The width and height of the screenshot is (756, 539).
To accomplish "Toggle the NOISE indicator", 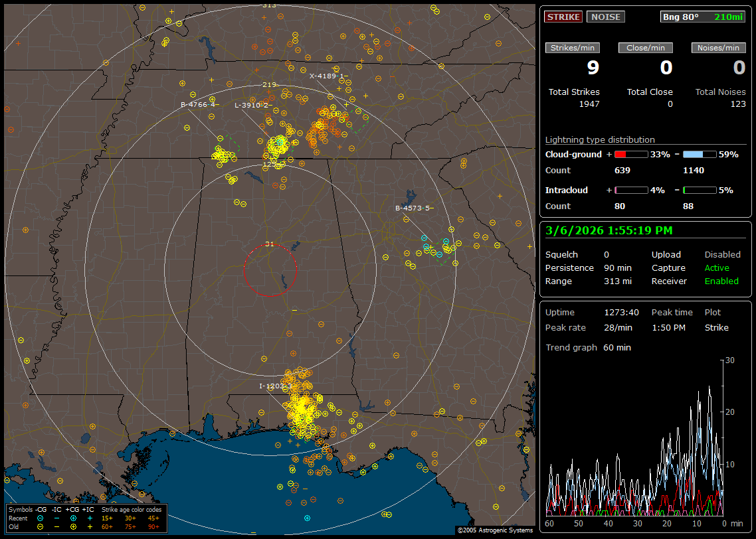I will (605, 17).
